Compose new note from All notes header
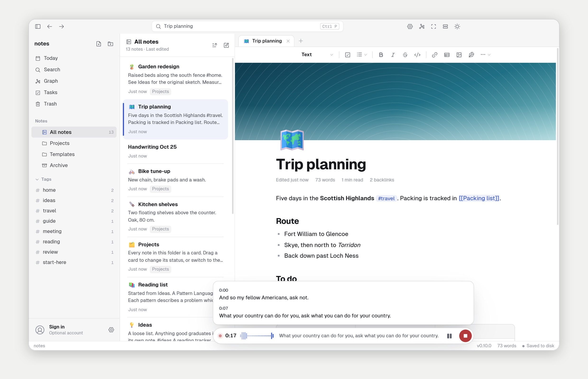This screenshot has height=379, width=588. click(226, 45)
